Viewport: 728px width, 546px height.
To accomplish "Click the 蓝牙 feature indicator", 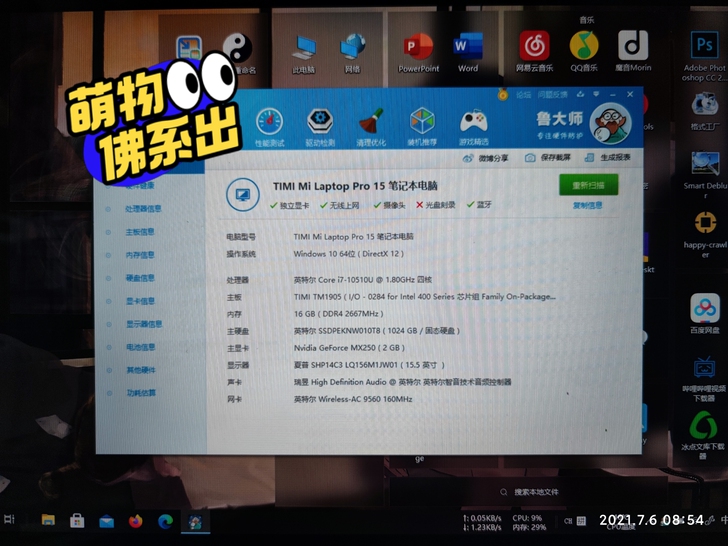I will 479,205.
